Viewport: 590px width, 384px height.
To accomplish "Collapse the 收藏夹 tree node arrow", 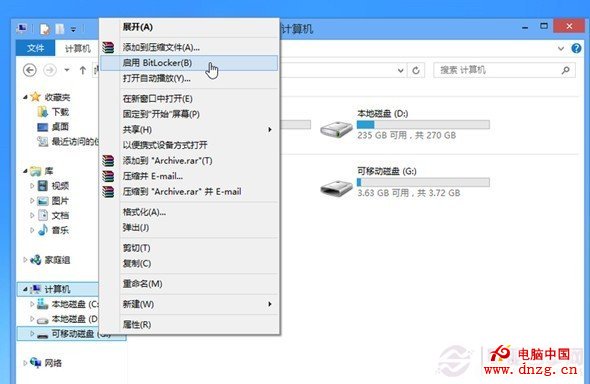I will click(25, 97).
